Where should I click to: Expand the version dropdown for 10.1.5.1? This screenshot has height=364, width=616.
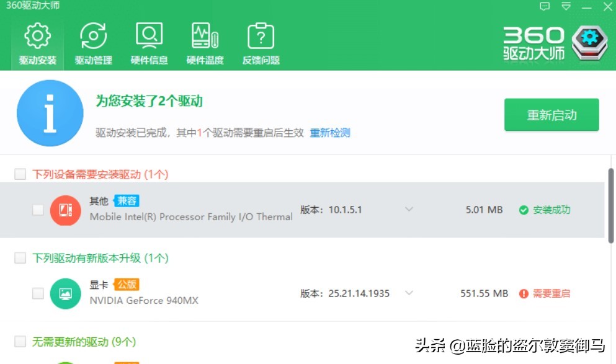(x=409, y=210)
